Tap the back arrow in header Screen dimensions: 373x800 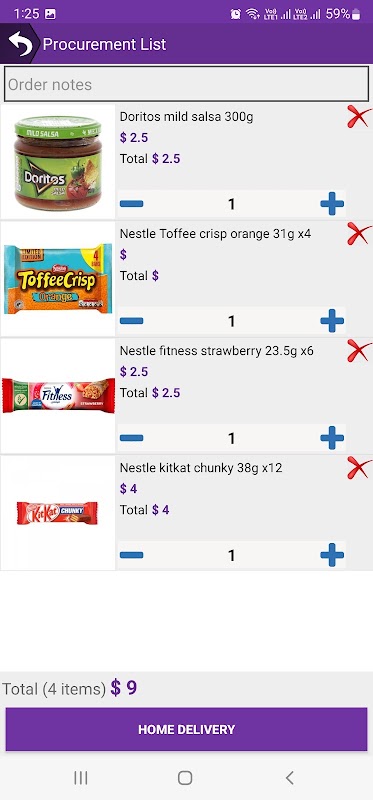[19, 44]
